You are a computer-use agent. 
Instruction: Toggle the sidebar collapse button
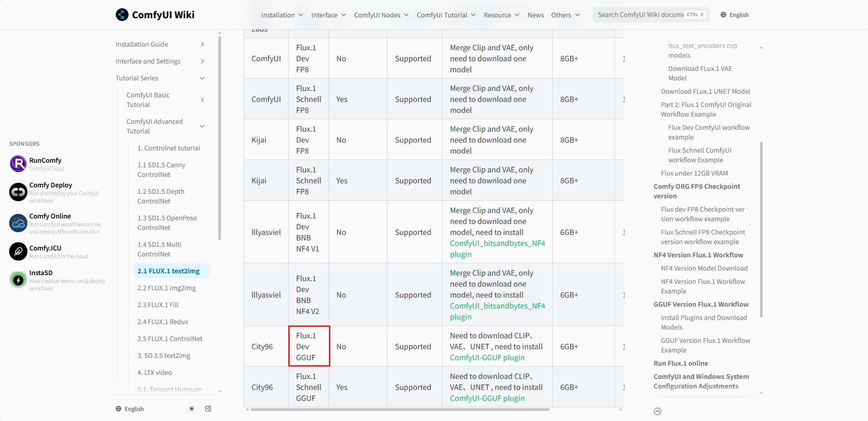coord(208,409)
